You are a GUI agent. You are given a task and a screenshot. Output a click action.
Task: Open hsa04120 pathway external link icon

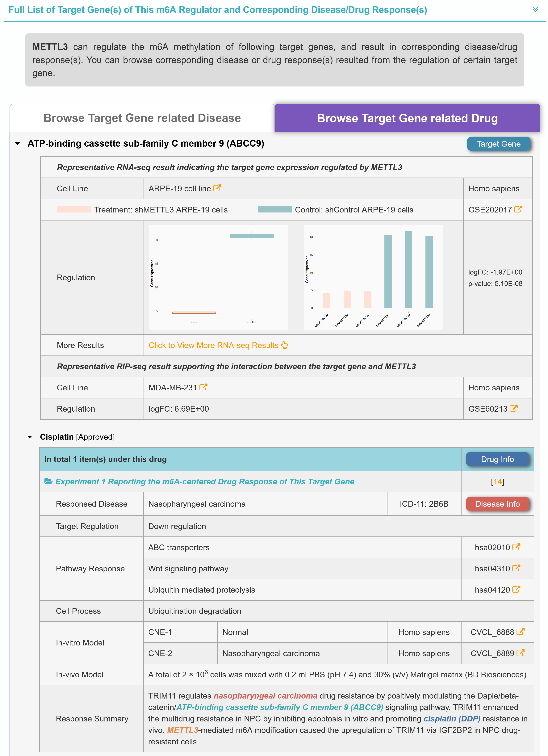pos(516,589)
